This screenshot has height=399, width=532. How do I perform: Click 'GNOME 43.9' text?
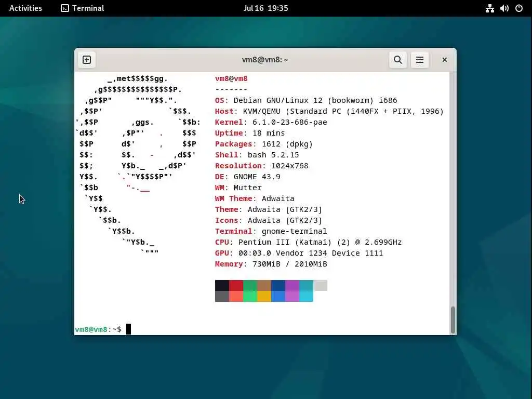pyautogui.click(x=257, y=177)
